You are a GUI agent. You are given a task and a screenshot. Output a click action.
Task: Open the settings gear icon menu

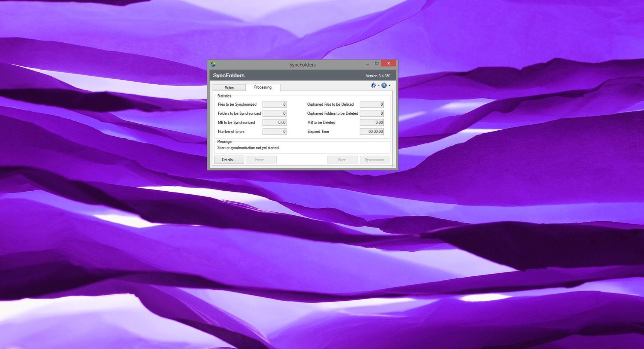pos(373,85)
